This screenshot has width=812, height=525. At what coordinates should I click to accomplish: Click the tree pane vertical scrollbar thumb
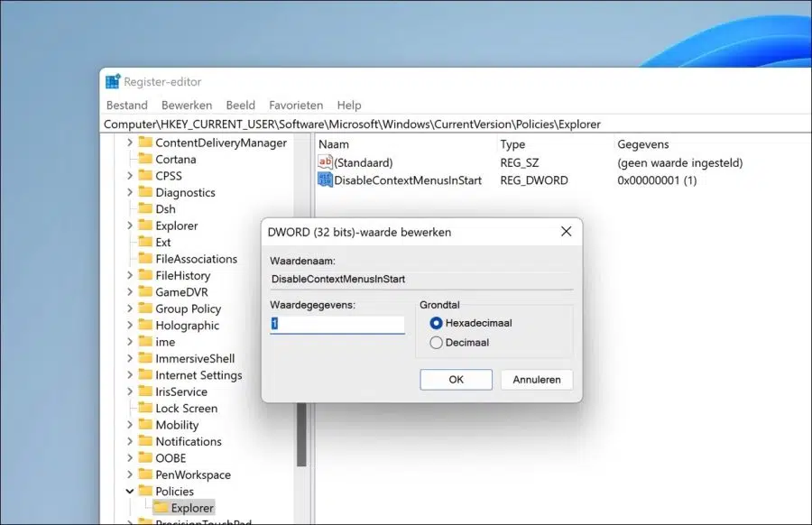301,435
